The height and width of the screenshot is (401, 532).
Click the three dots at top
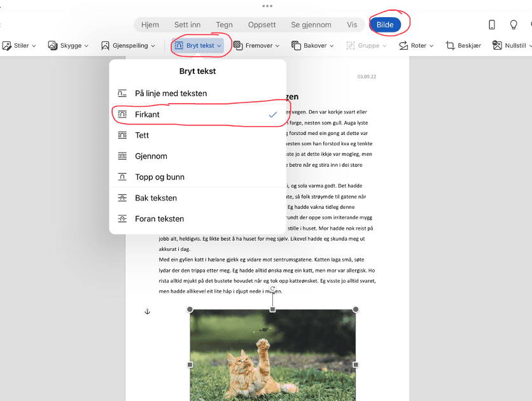(x=267, y=6)
